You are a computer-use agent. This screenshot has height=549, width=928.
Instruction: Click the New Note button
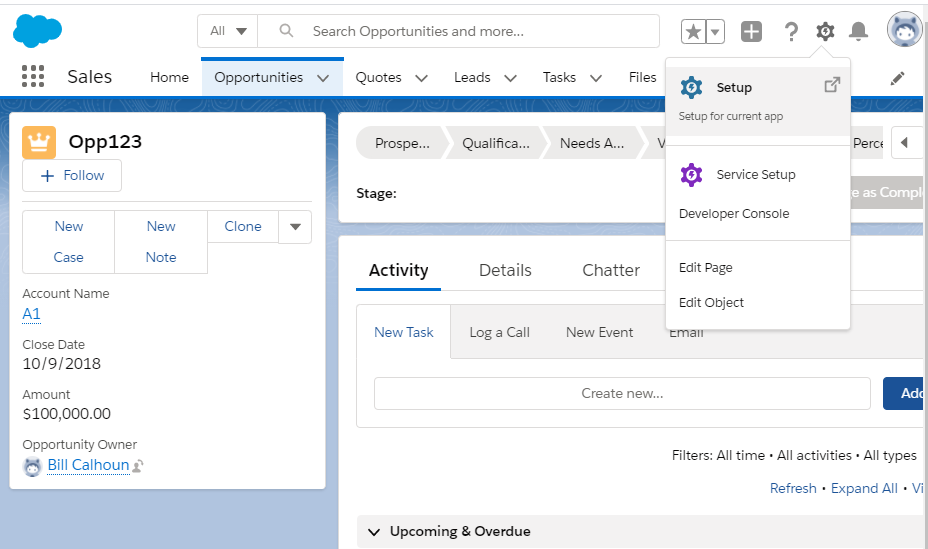pyautogui.click(x=161, y=242)
